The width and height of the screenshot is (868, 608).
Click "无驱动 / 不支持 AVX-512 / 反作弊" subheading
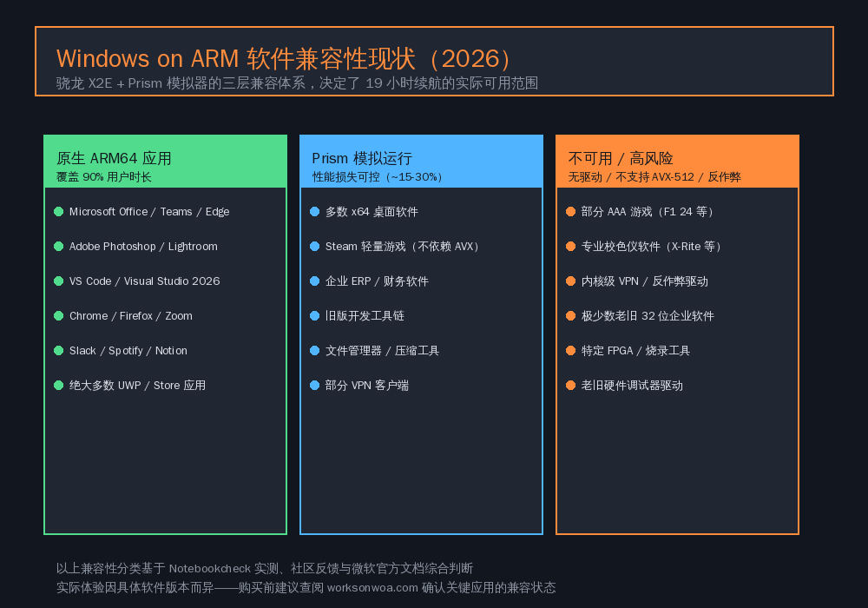[x=654, y=177]
